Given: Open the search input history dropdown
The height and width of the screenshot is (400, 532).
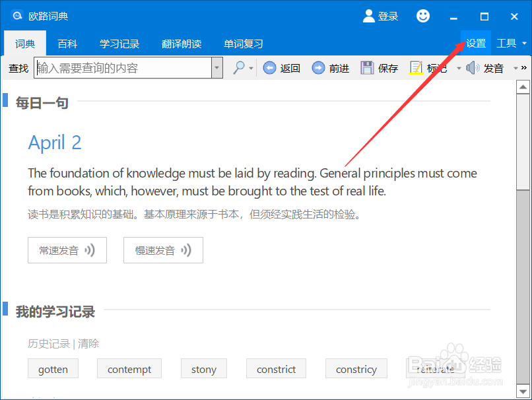Looking at the screenshot, I should [x=216, y=68].
